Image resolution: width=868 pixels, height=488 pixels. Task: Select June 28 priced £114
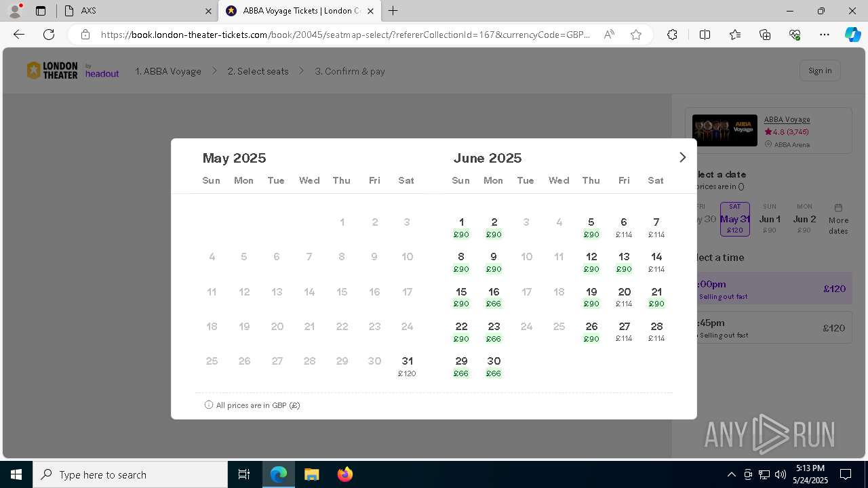pyautogui.click(x=656, y=331)
